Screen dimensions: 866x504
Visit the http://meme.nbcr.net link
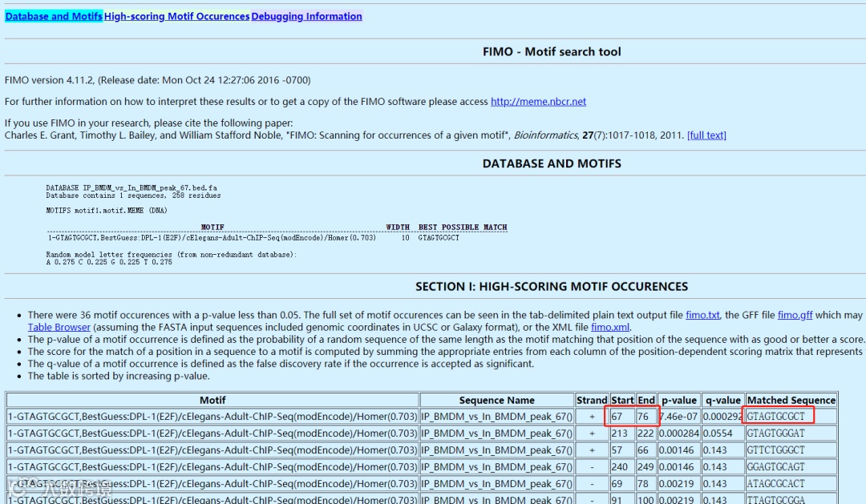[539, 102]
